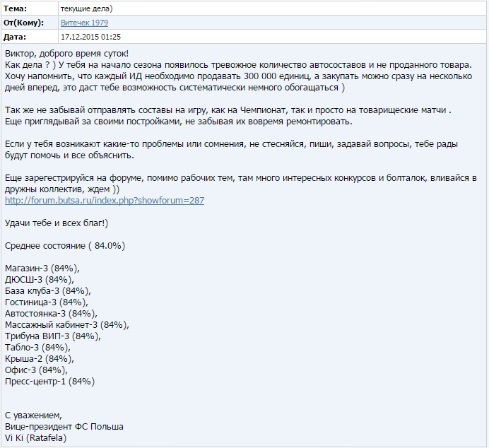Viewport: 489px width, 448px height.
Task: Click the 'С уважением,' closing line
Action: (33, 415)
